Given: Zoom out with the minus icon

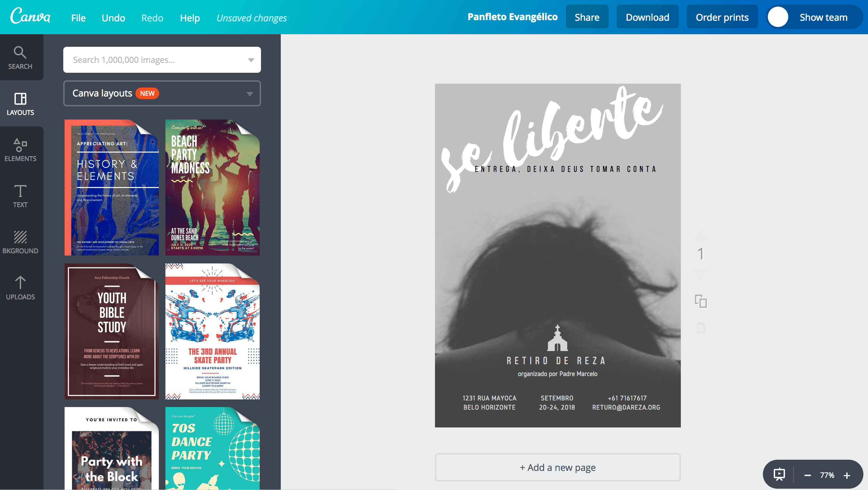Looking at the screenshot, I should (808, 475).
